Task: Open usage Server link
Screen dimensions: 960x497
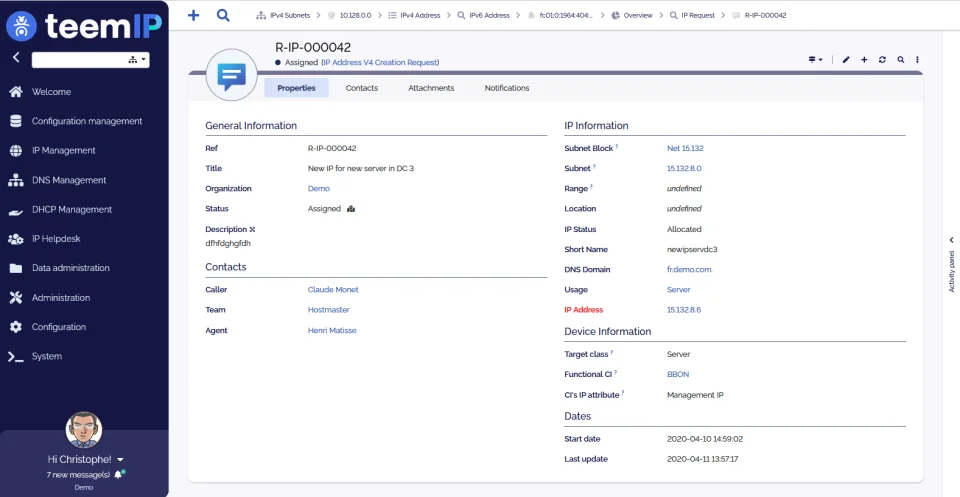Action: [x=678, y=290]
